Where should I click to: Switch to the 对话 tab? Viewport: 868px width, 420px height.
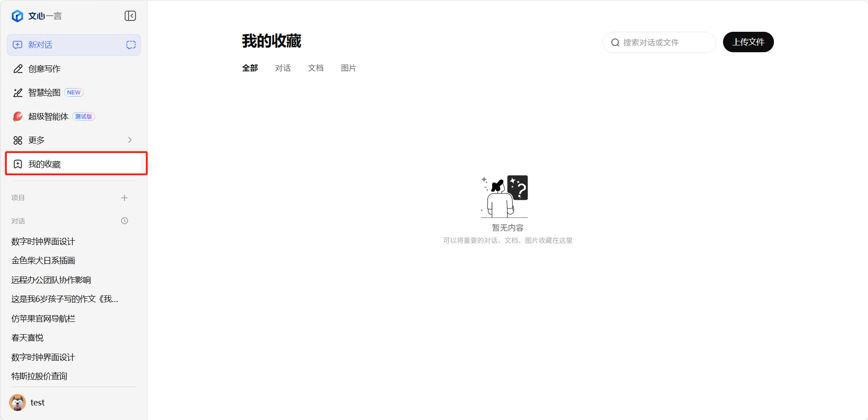pyautogui.click(x=283, y=68)
